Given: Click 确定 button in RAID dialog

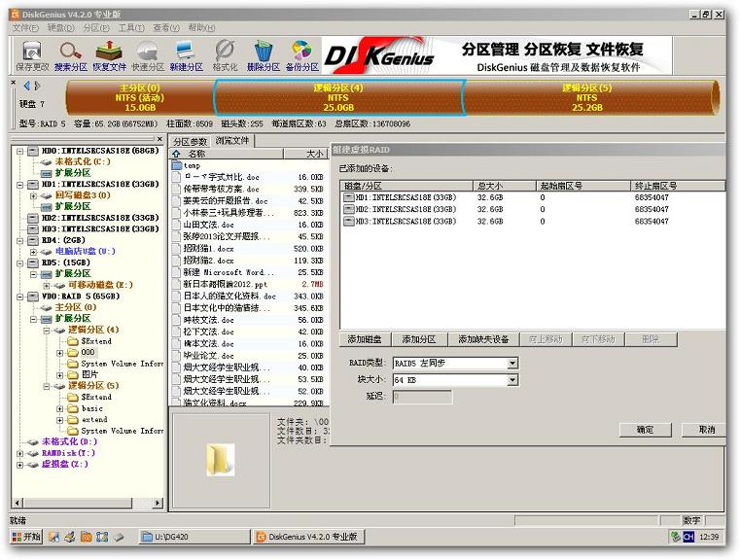Looking at the screenshot, I should coord(645,430).
